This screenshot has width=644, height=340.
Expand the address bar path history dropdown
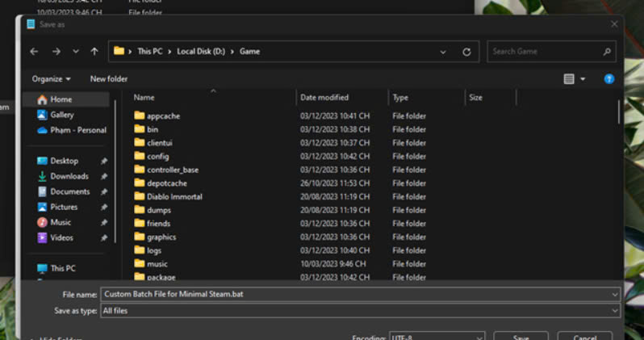point(443,52)
